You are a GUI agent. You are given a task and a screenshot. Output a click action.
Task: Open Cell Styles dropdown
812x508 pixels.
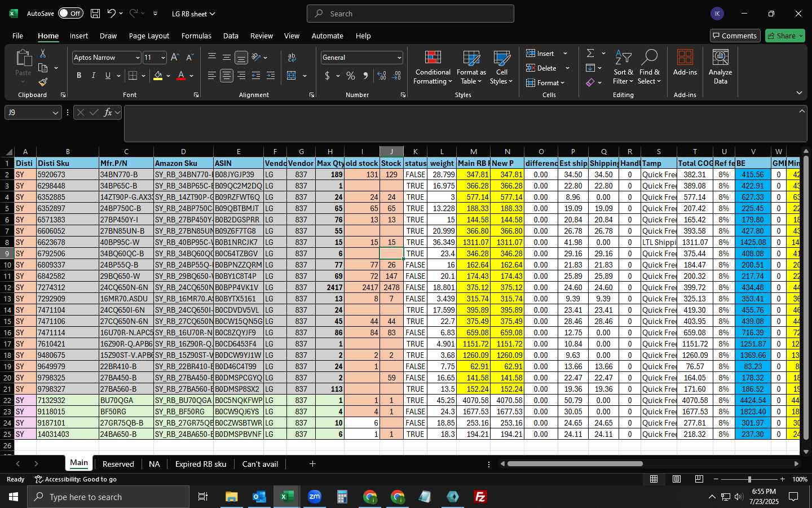point(501,67)
